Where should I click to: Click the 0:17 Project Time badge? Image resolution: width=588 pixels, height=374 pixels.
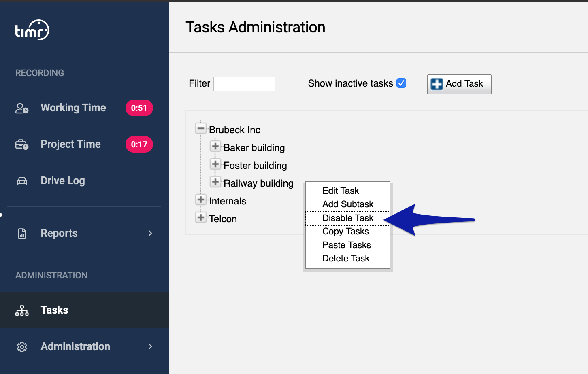point(139,144)
